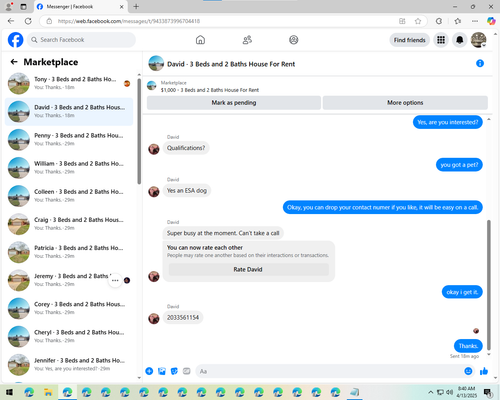Open the Copilot icon in Edge toolbar
The image size is (500, 400).
pos(491,21)
